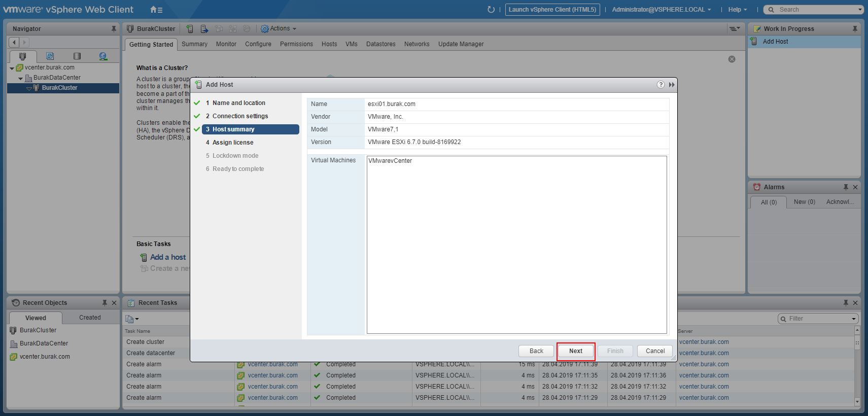Launch vSphere Client (HTML5)

552,10
